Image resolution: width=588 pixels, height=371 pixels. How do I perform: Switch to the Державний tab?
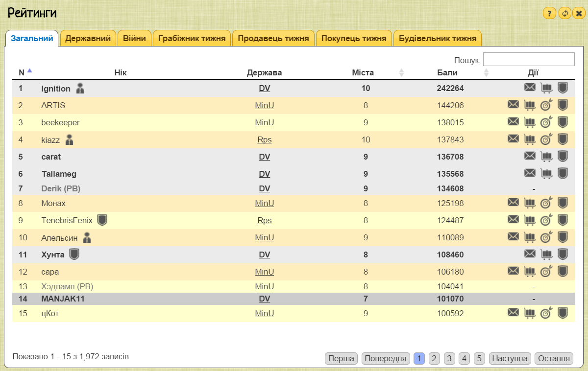(x=88, y=38)
